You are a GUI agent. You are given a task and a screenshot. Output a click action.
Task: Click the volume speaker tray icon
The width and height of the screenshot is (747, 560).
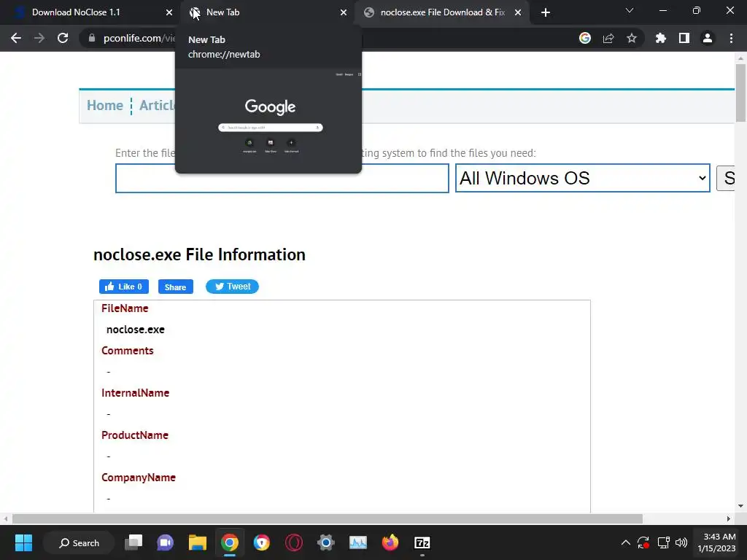coord(682,542)
